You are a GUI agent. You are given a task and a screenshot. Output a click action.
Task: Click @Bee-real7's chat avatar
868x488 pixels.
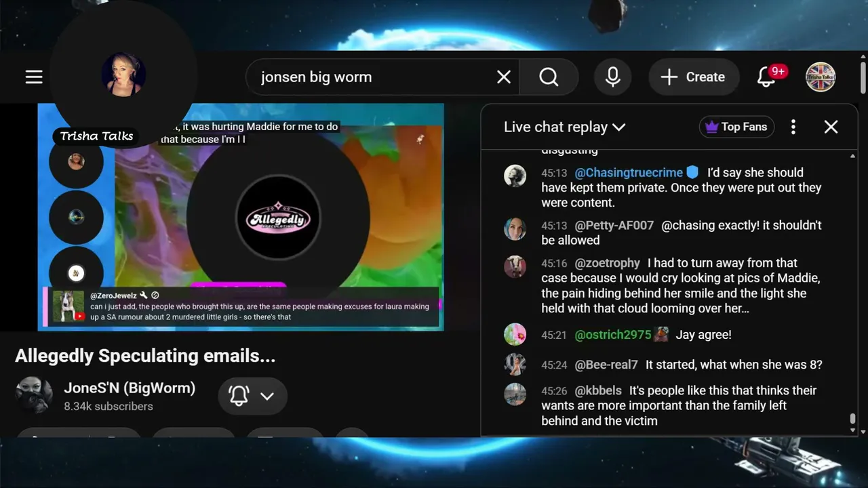(515, 364)
